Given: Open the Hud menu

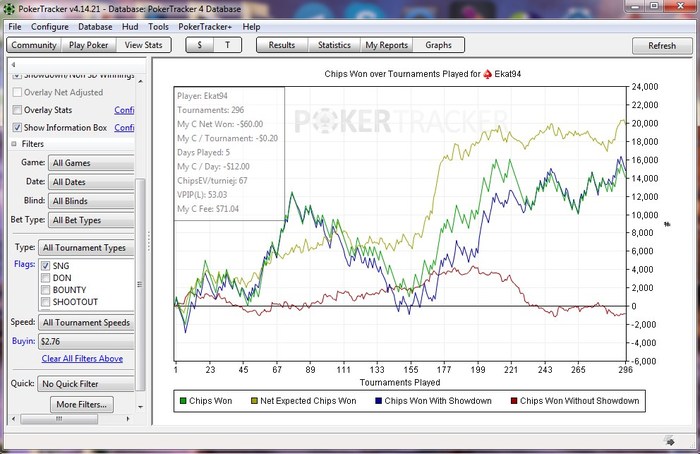Looking at the screenshot, I should point(130,27).
